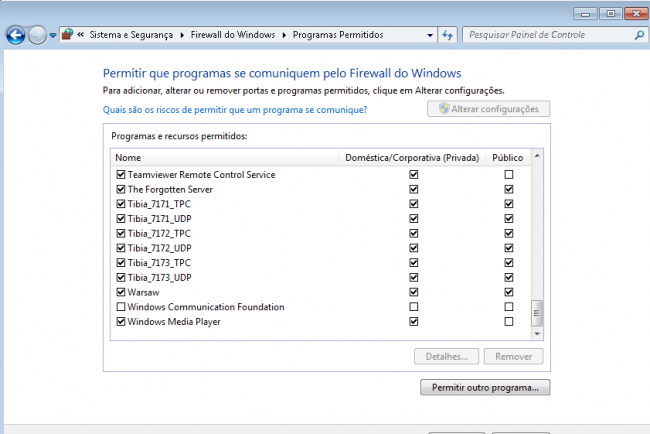Enable Público for Windows Media Player
This screenshot has height=434, width=650.
click(x=509, y=322)
